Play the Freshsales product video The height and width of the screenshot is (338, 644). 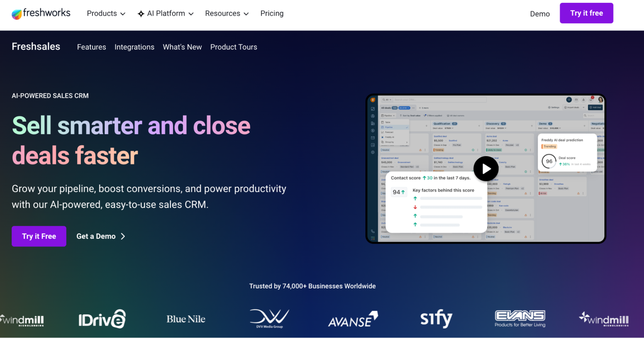tap(486, 169)
